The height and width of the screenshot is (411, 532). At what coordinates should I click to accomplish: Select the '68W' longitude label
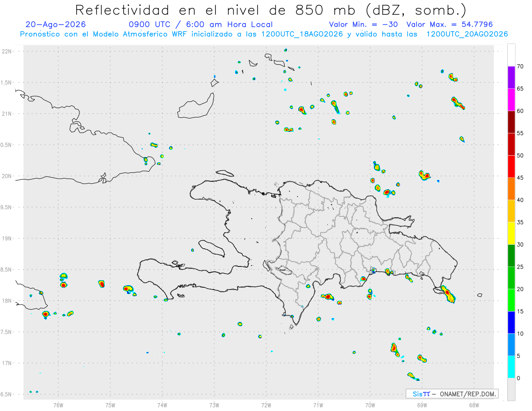click(x=474, y=404)
